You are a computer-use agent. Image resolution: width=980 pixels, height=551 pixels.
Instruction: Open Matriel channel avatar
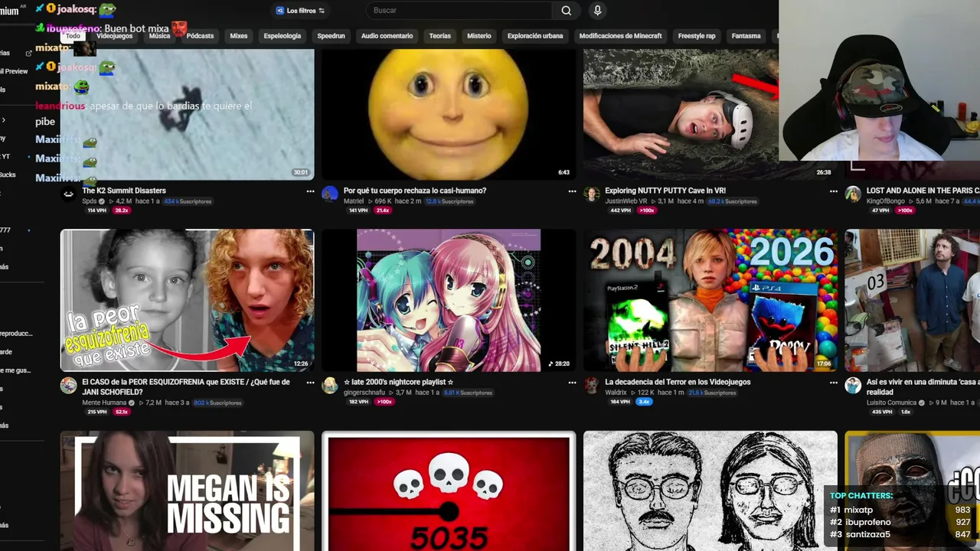330,194
